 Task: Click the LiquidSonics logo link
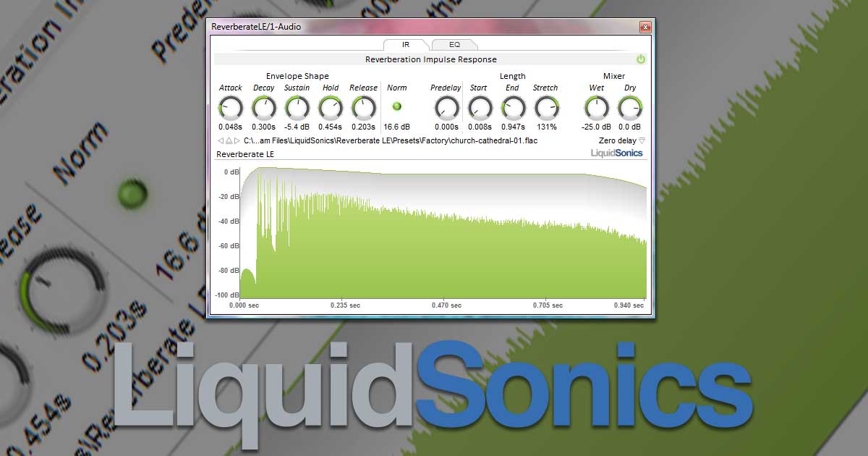(617, 153)
